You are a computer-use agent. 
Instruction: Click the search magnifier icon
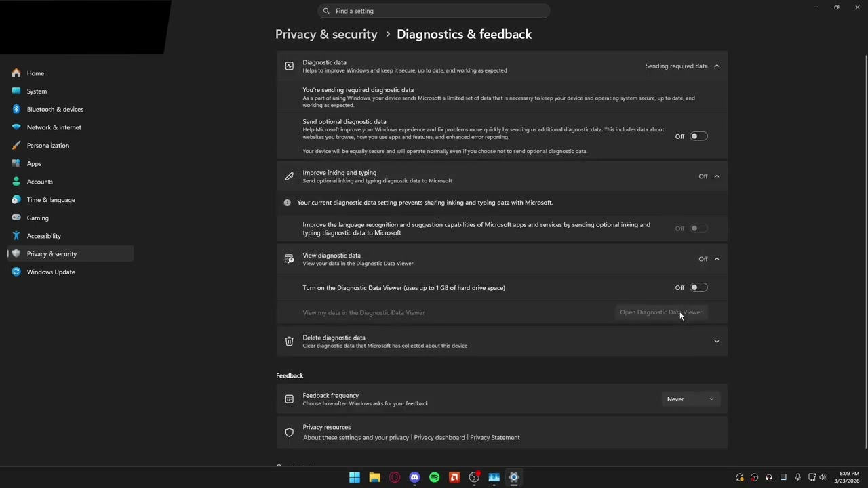coord(326,11)
